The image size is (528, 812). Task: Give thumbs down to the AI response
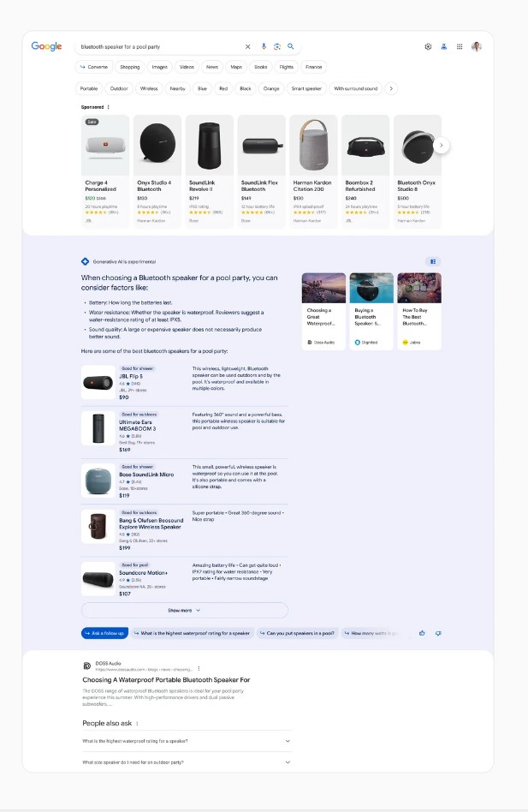click(438, 633)
